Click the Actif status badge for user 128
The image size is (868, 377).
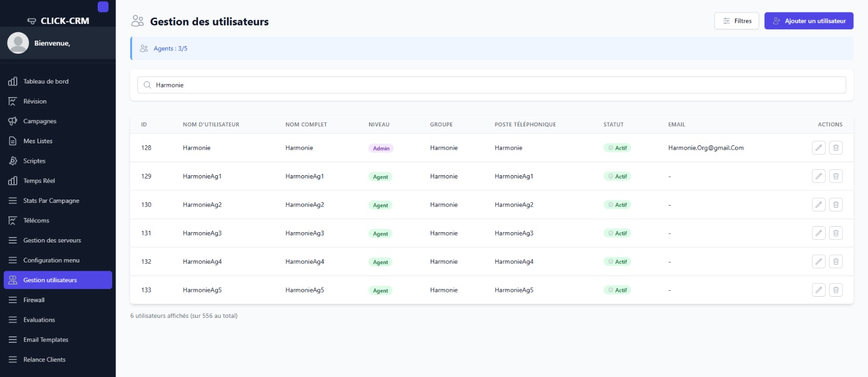point(617,148)
